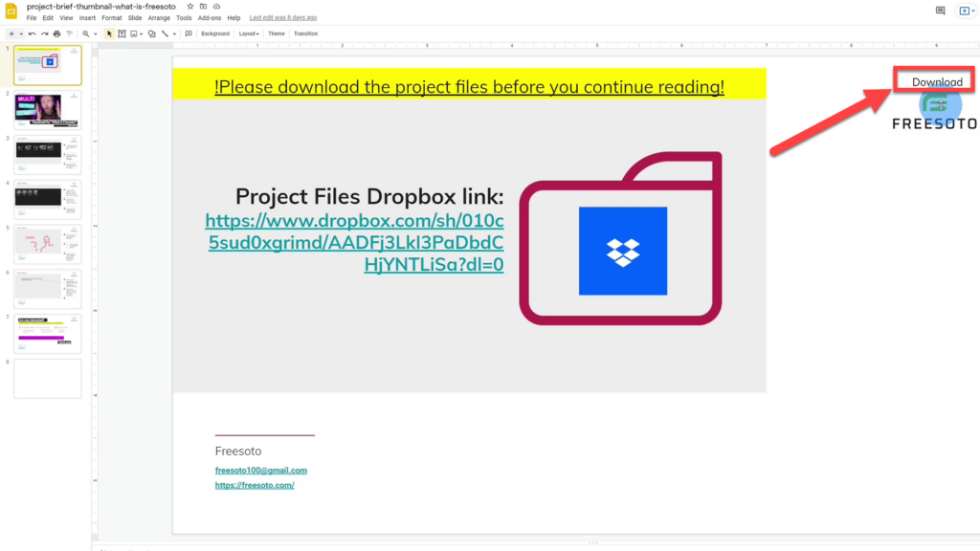Screen dimensions: 980x551
Task: Open new slide layout dropdown arrow
Action: [21, 33]
